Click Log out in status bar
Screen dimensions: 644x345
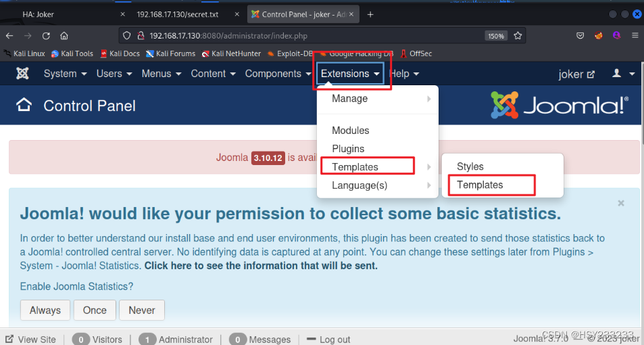[328, 340]
